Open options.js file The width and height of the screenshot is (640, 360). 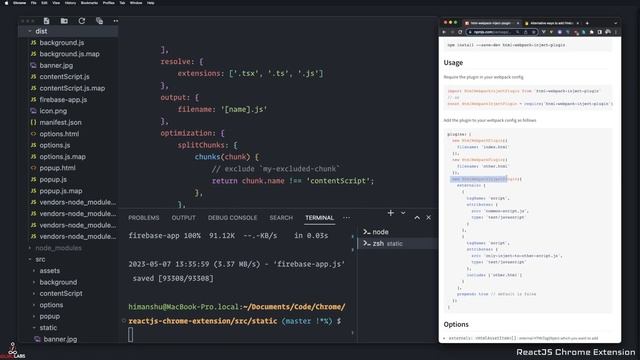68,145
